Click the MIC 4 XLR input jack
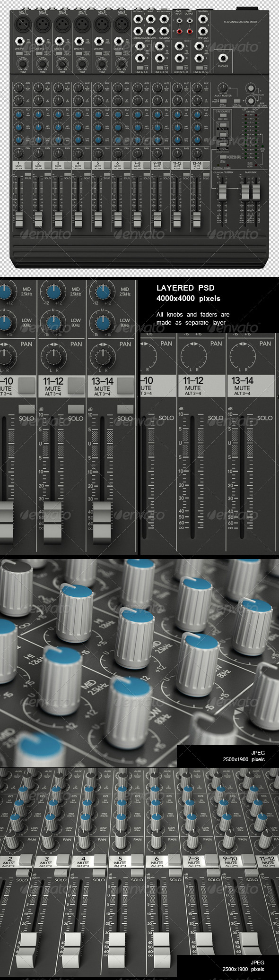The width and height of the screenshot is (279, 980). click(82, 23)
